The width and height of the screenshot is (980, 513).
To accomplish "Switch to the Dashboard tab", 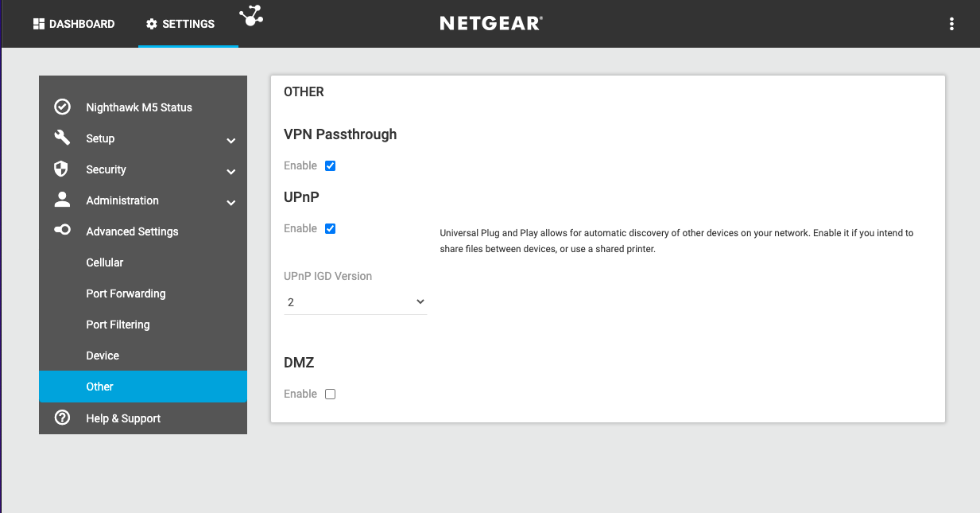I will pos(74,24).
